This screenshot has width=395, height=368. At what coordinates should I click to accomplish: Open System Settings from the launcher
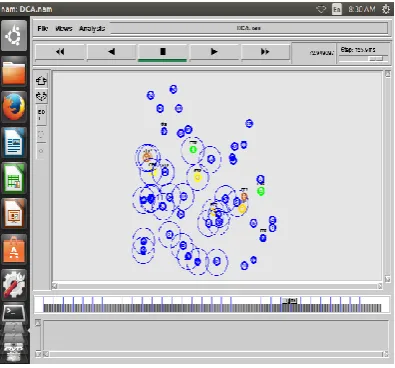point(14,284)
